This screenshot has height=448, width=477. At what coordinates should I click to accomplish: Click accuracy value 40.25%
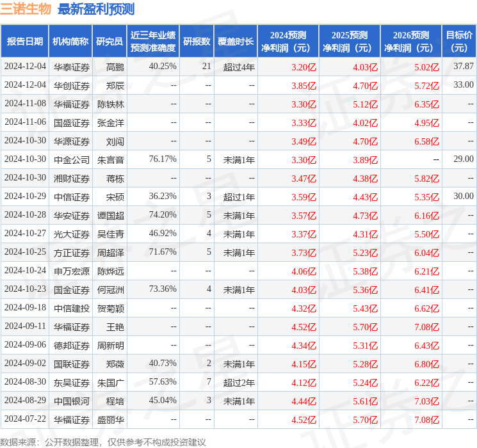click(163, 67)
